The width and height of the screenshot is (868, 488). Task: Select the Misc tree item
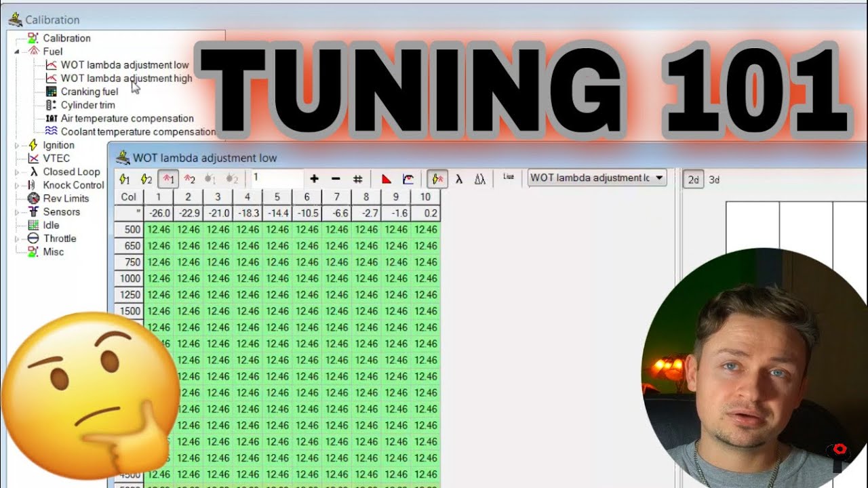54,252
